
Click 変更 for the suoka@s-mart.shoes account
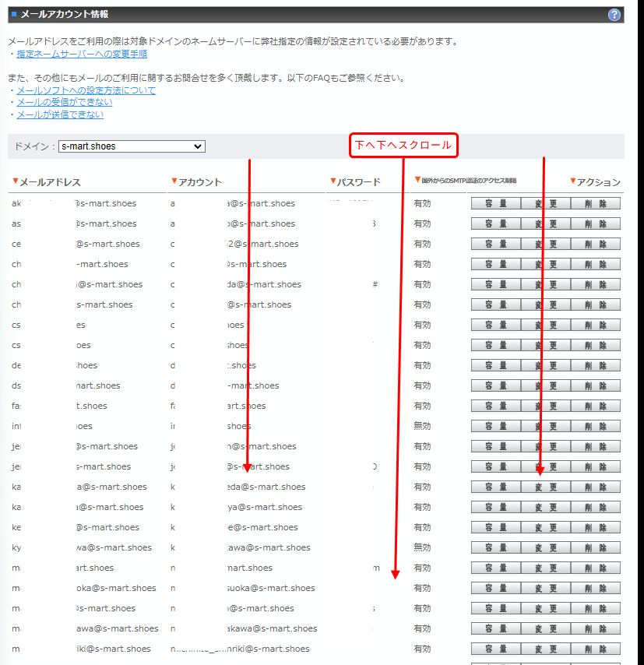[x=545, y=588]
